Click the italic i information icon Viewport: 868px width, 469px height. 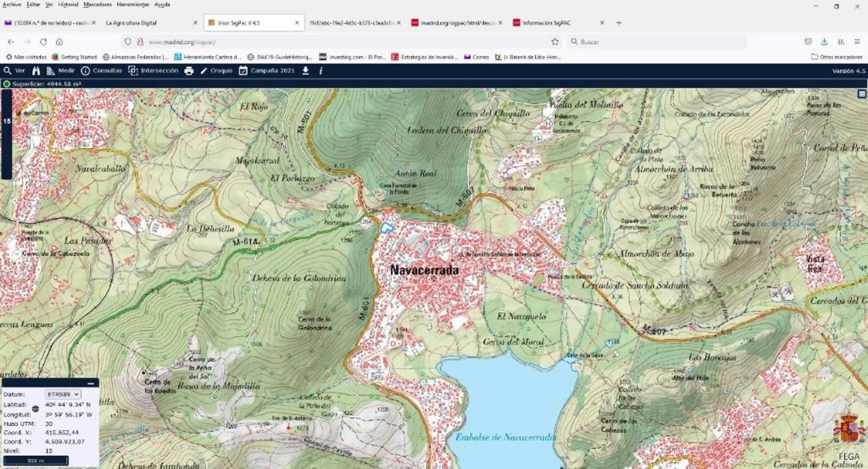321,71
